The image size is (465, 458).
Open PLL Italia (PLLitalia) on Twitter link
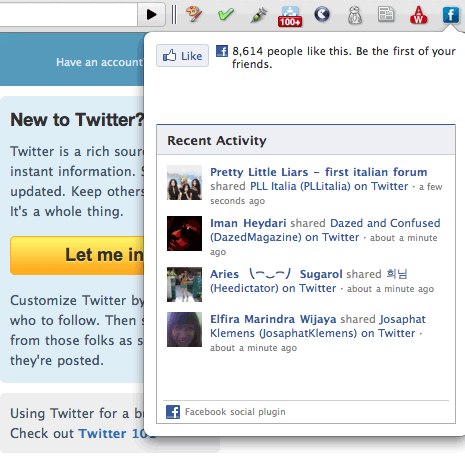pos(329,186)
